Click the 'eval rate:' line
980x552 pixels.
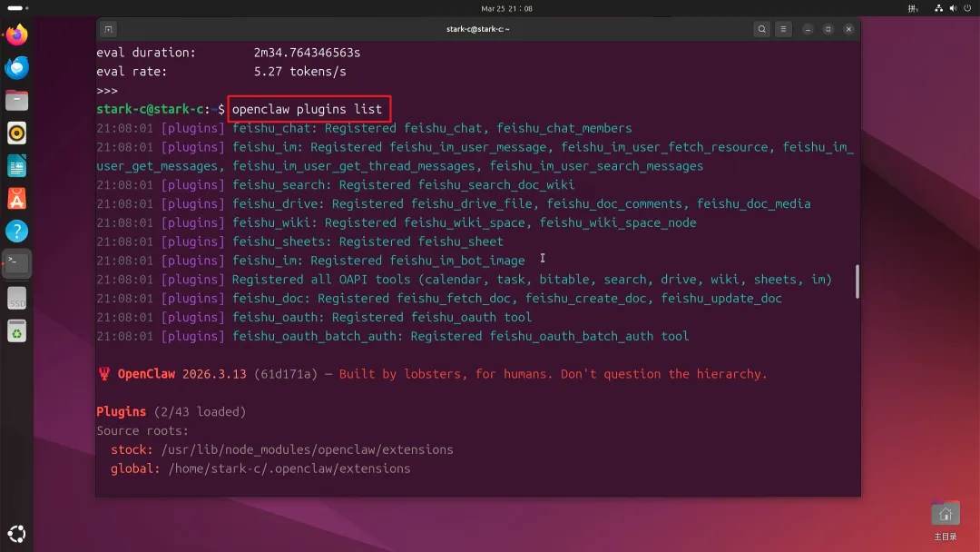pyautogui.click(x=221, y=71)
